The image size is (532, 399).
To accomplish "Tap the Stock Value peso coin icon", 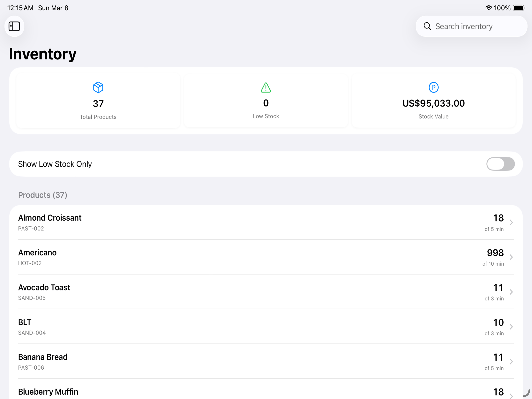I will (x=433, y=87).
